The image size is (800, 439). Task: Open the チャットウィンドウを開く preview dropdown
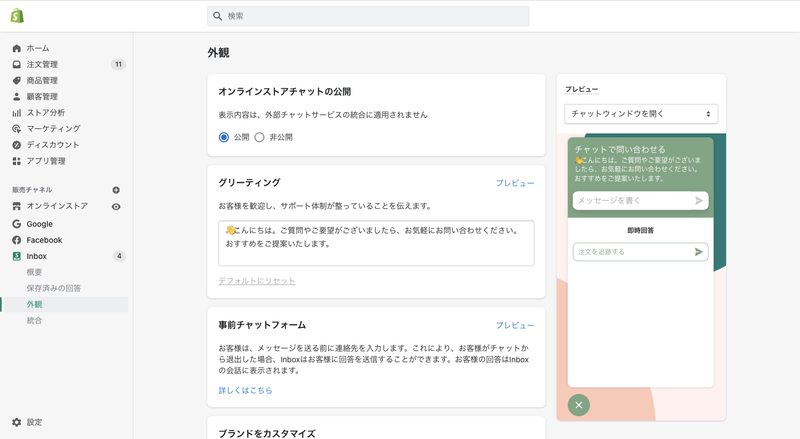coord(641,114)
